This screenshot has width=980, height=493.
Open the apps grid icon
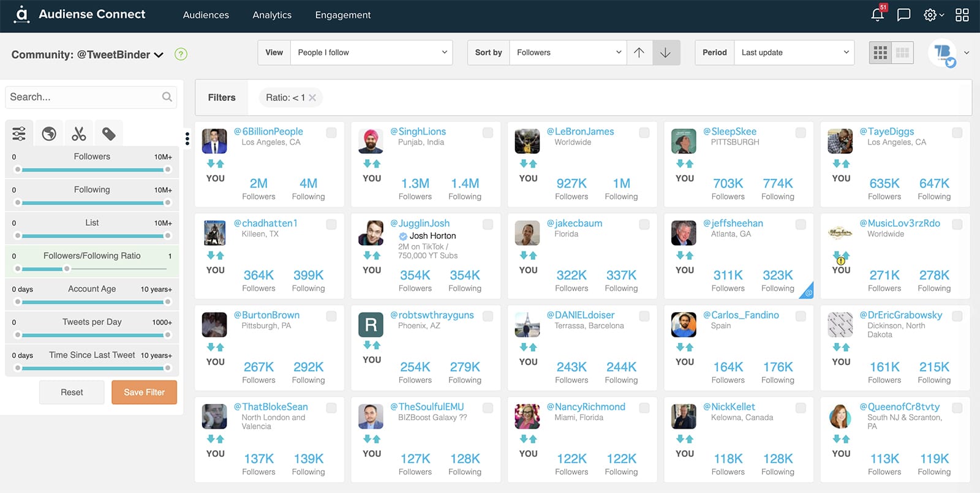962,15
